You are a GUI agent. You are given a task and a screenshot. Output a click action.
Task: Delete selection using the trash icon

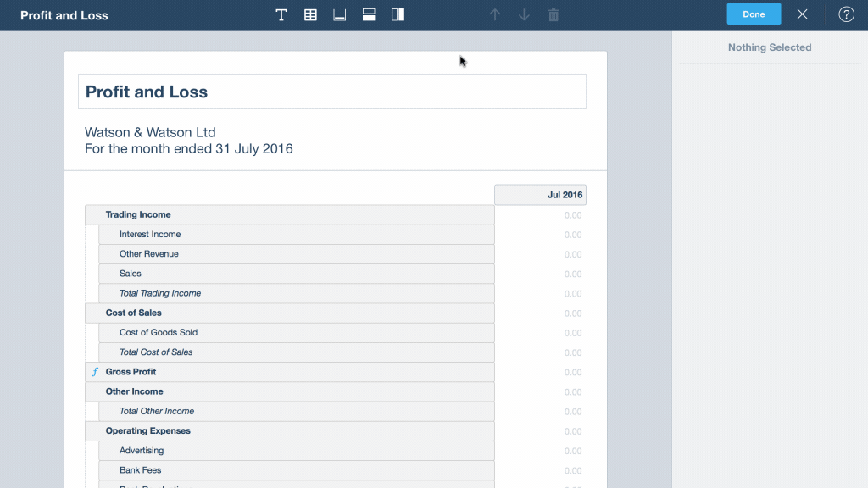pyautogui.click(x=554, y=15)
